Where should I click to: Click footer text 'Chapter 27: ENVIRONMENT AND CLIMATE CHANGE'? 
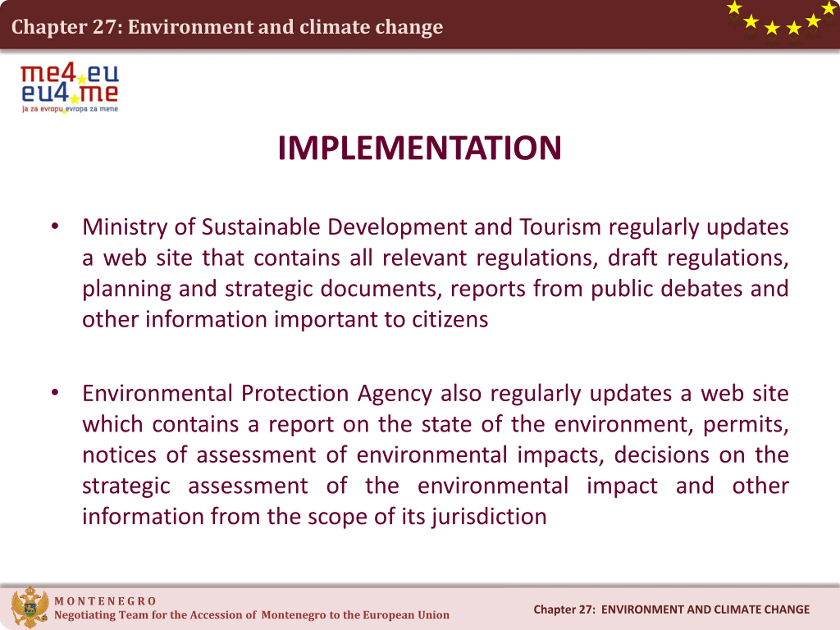click(671, 610)
